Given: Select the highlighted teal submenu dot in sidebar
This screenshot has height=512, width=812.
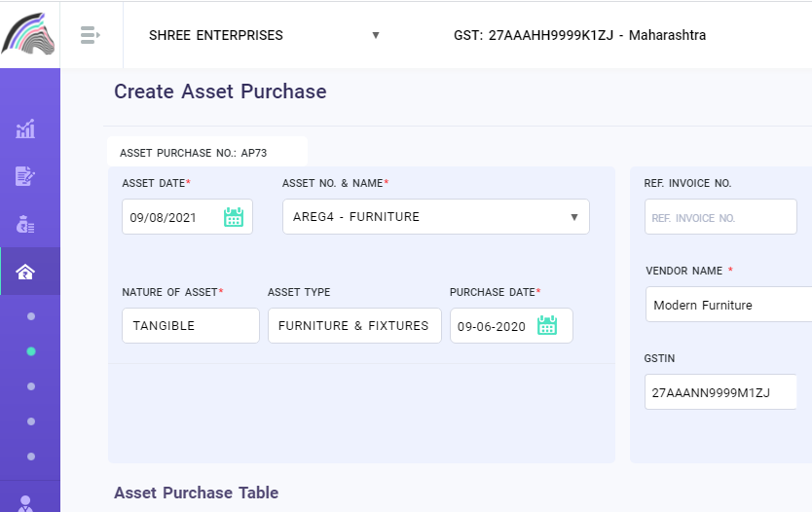Looking at the screenshot, I should click(x=31, y=351).
